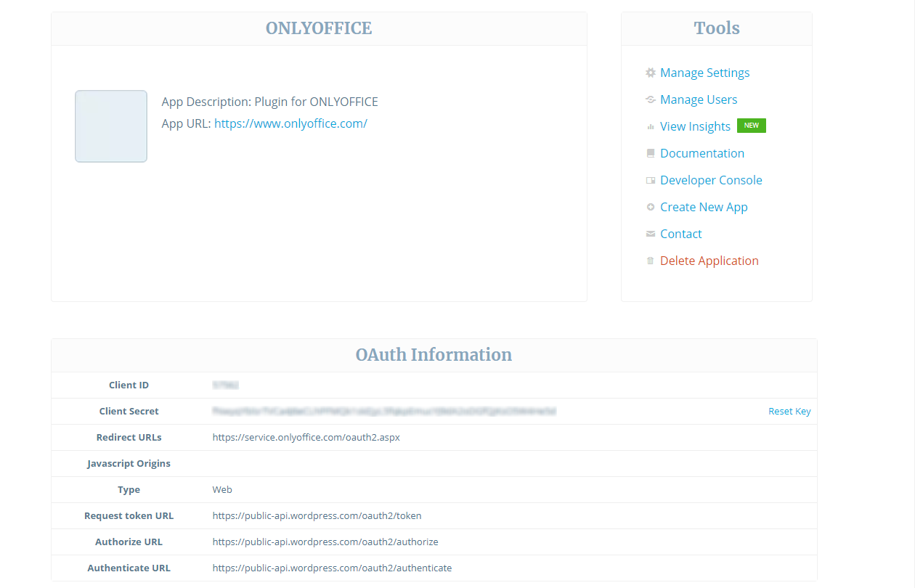Click the 'Authenticate URL' row label
915x588 pixels.
pos(129,568)
